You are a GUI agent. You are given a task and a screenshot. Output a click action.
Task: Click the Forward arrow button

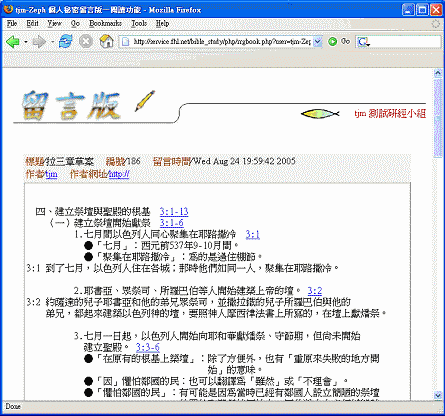[x=39, y=42]
